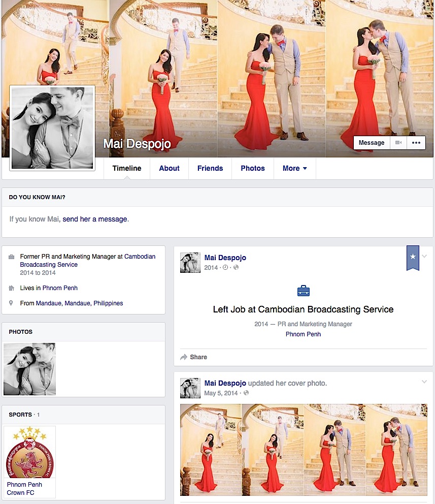Screen dimensions: 435x504
Task: Click the Mai Despojo name on cover
Action: coord(137,144)
